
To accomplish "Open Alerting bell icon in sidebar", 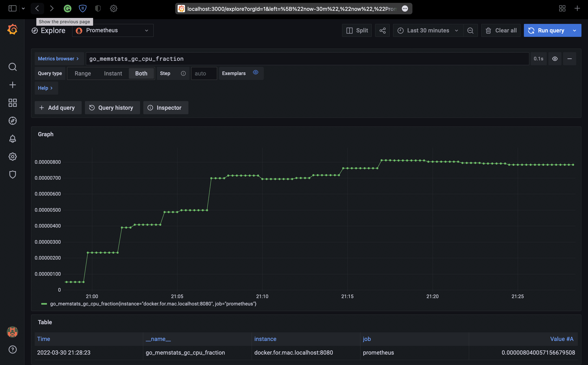I will click(x=12, y=139).
